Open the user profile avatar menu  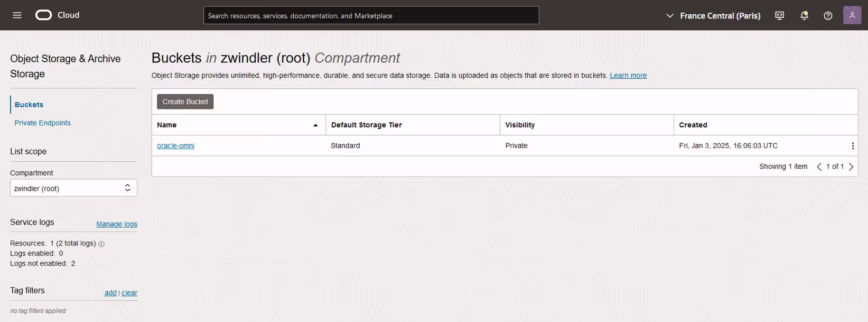click(x=852, y=15)
